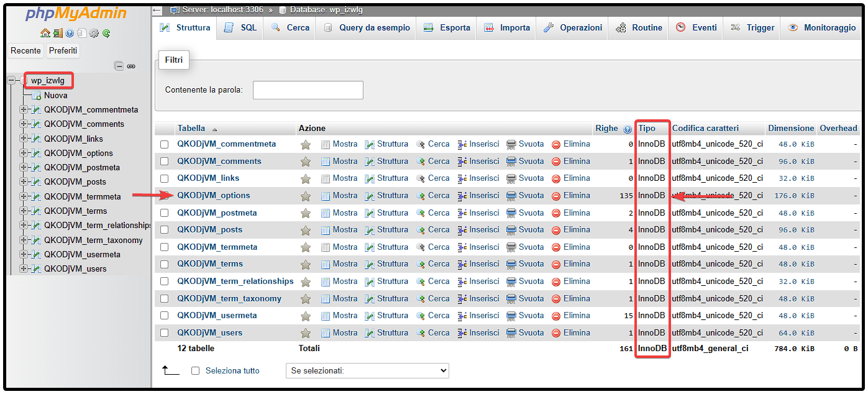Sort by Dimensione column header
The width and height of the screenshot is (868, 394).
790,129
